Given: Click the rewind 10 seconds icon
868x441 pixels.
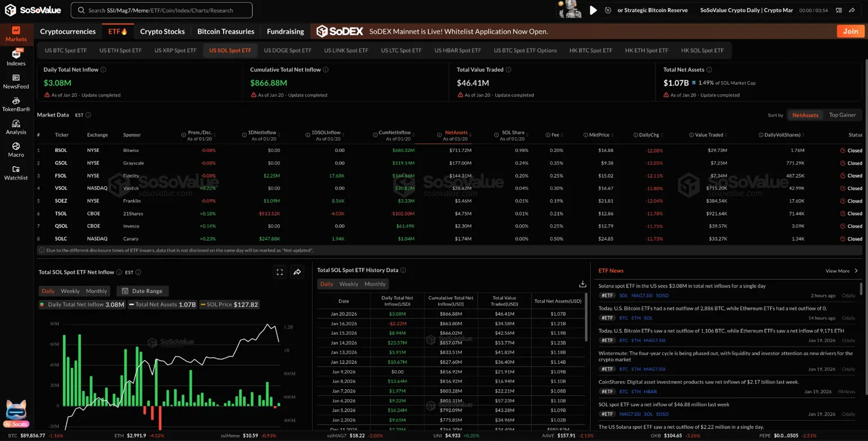Looking at the screenshot, I should (x=608, y=10).
